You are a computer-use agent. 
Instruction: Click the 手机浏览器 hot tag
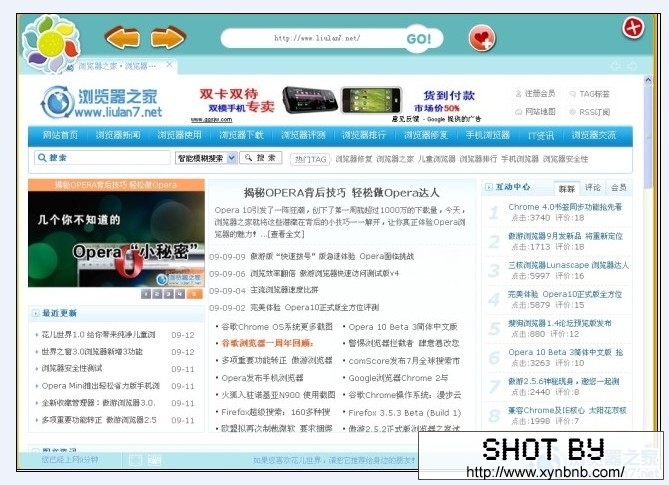coord(520,159)
